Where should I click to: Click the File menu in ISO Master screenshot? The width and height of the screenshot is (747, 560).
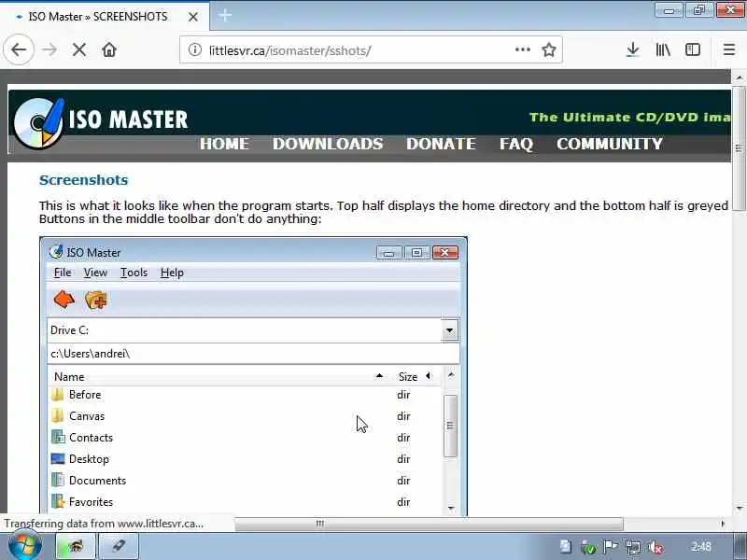[x=63, y=273]
